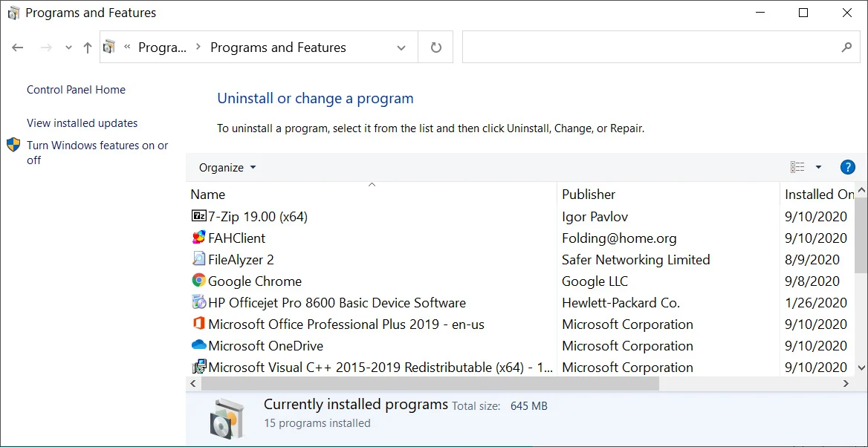Screen dimensions: 868x447
Task: Select the Microsoft Office Professional Plus icon
Action: pyautogui.click(x=198, y=324)
